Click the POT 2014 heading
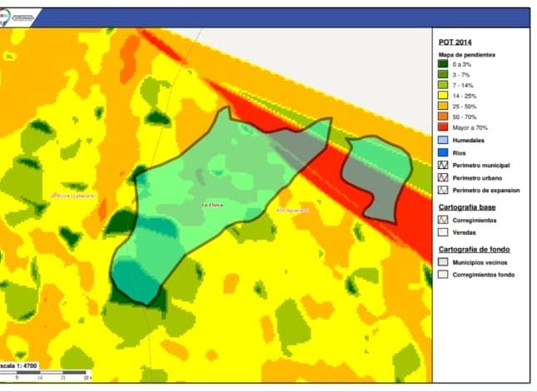The image size is (537, 392). coord(455,42)
